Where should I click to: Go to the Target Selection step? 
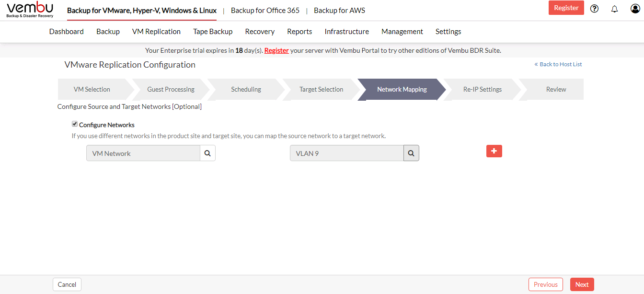coord(321,89)
